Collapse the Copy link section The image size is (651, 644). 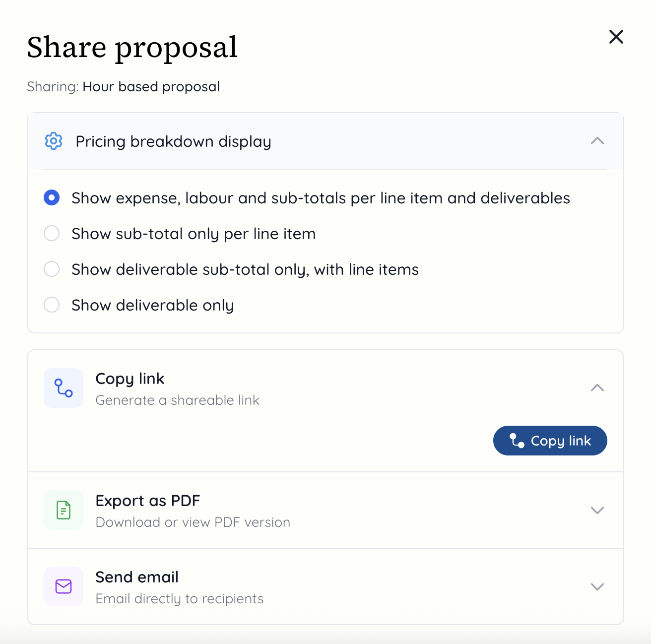597,387
